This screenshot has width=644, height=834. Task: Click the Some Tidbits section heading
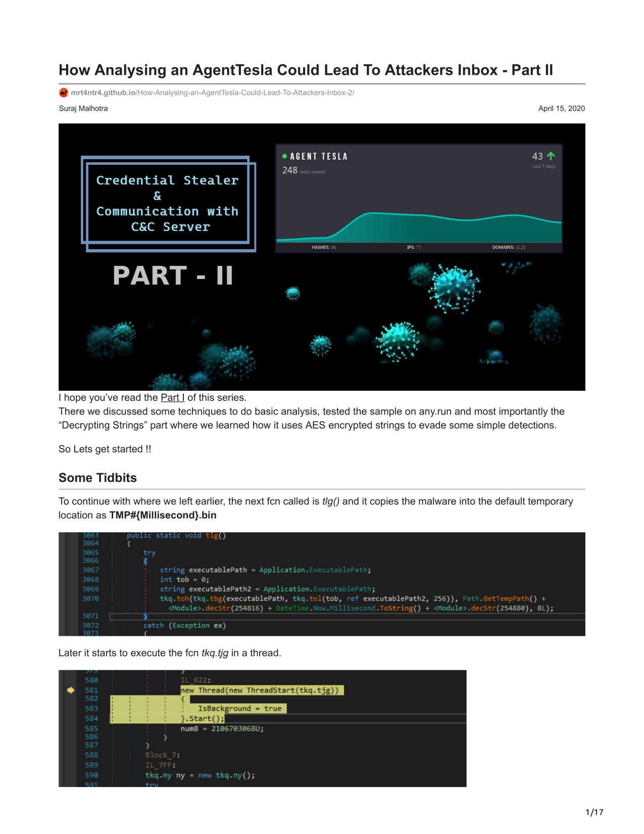[x=97, y=478]
